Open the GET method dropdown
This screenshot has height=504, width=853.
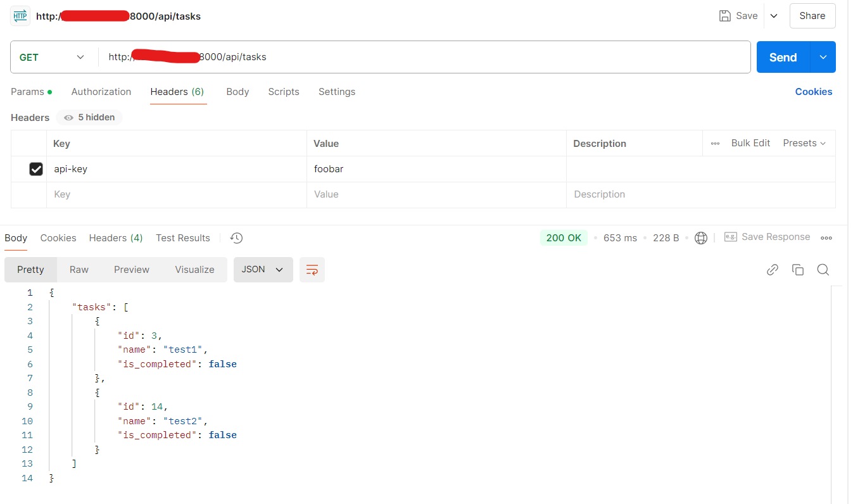point(52,57)
